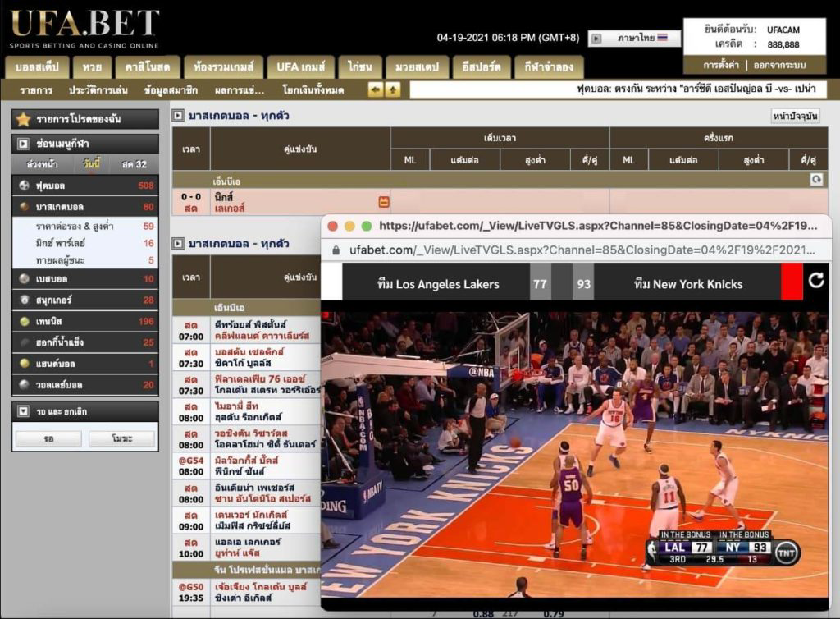Refresh the live TV stream popup
The image size is (840, 619).
point(815,281)
